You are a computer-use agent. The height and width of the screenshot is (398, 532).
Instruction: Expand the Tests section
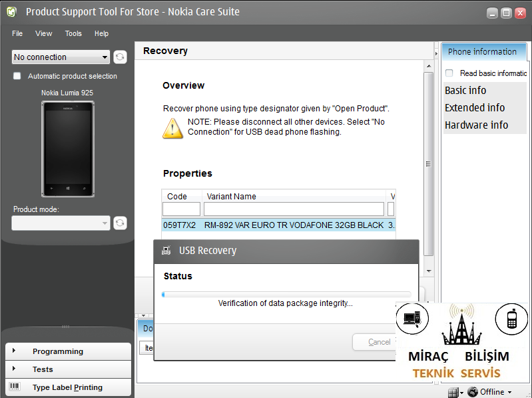[68, 369]
